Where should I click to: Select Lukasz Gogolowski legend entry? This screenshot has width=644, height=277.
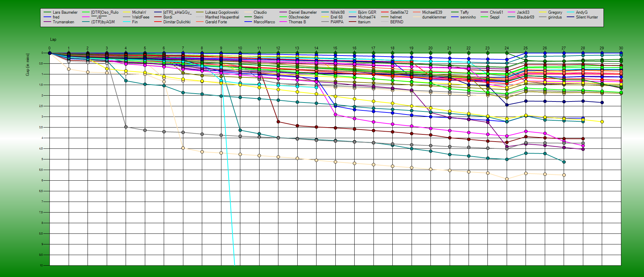click(x=222, y=12)
